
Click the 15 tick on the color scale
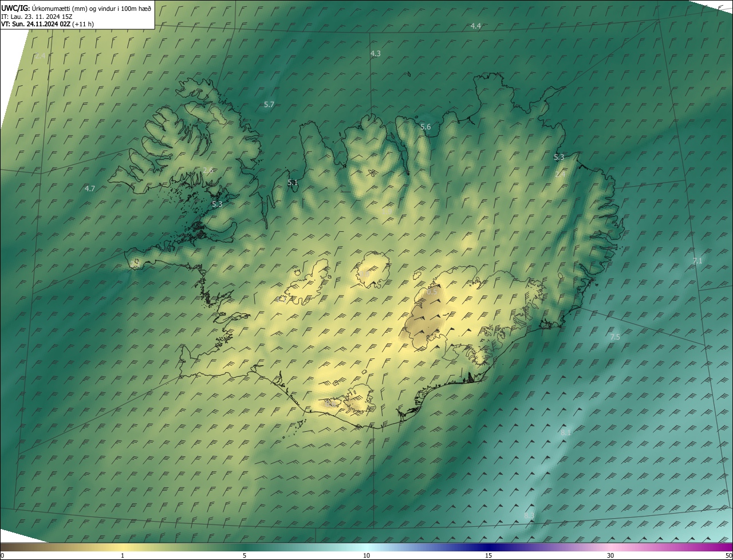pyautogui.click(x=488, y=555)
